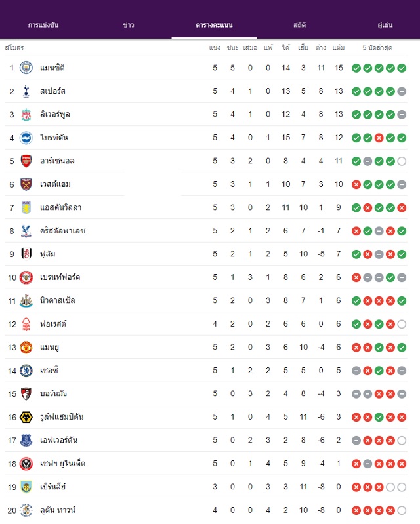This screenshot has width=420, height=524.
Task: Click the Arsenal club crest
Action: [x=26, y=161]
